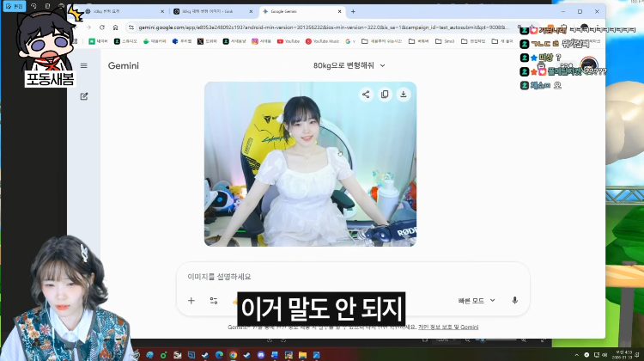644x361 pixels.
Task: Start a new chat with the pencil icon
Action: click(84, 96)
